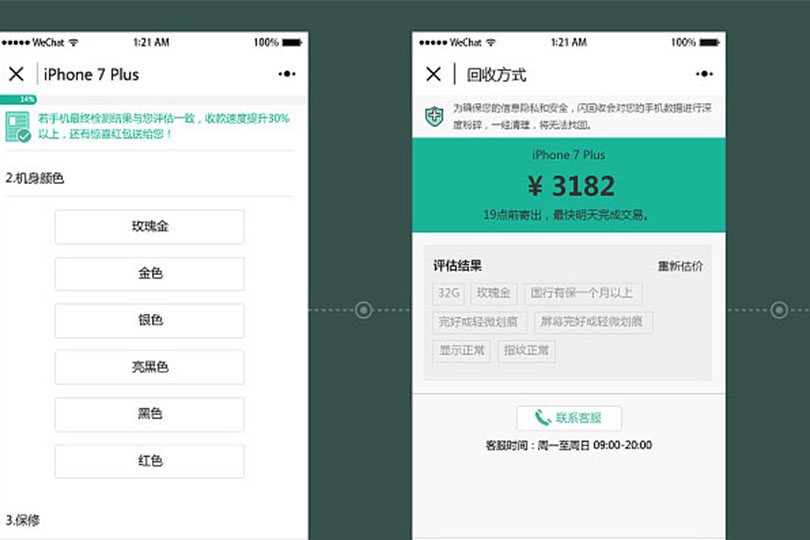Click the WiFi icon on 回收方式 screen
Screen dimensions: 810x540
point(491,42)
